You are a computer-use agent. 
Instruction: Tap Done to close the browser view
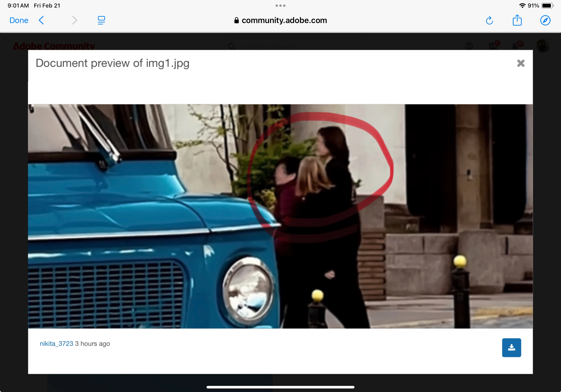tap(19, 20)
